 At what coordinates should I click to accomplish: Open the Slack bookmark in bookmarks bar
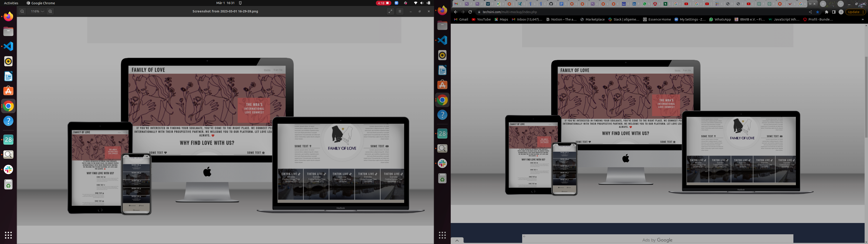pyautogui.click(x=624, y=20)
